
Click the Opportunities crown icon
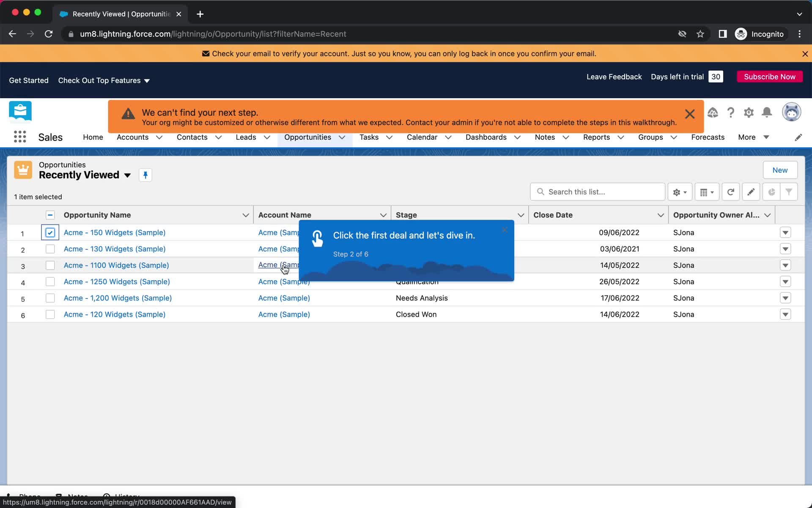coord(23,170)
